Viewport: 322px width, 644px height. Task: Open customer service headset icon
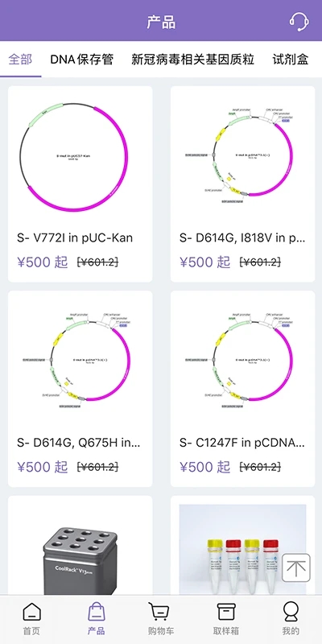[299, 22]
